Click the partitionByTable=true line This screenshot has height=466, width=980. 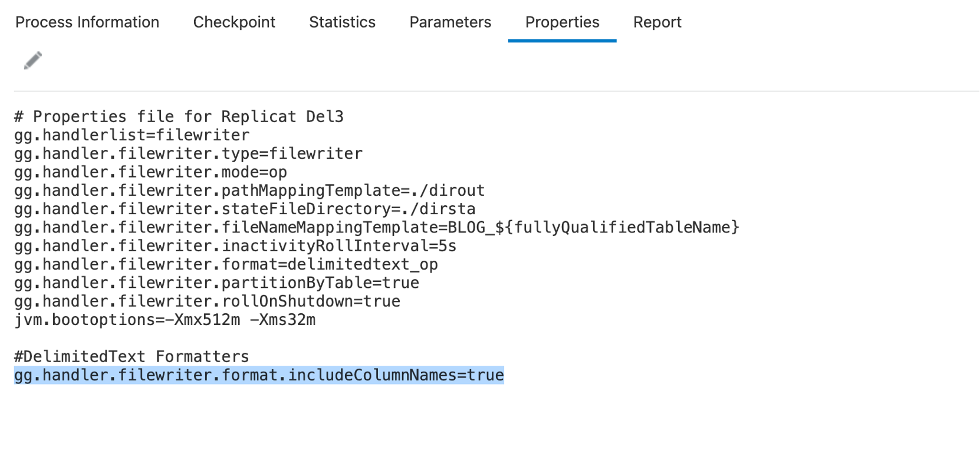coord(216,283)
